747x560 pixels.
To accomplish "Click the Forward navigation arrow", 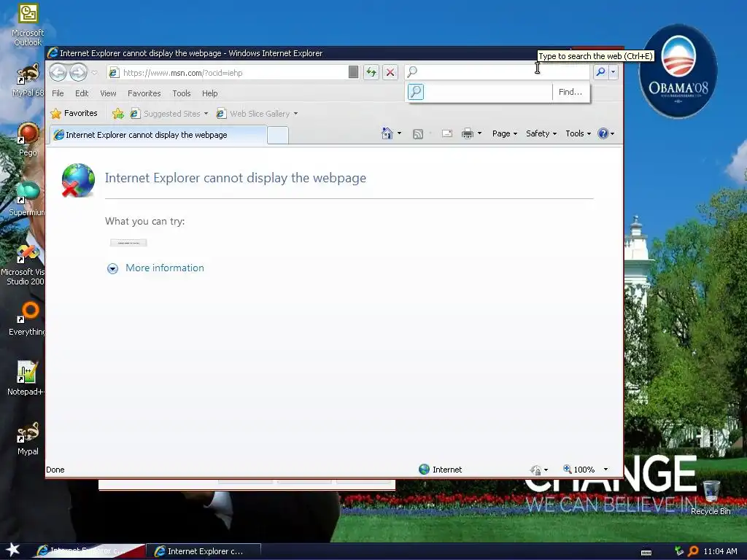I will [78, 73].
